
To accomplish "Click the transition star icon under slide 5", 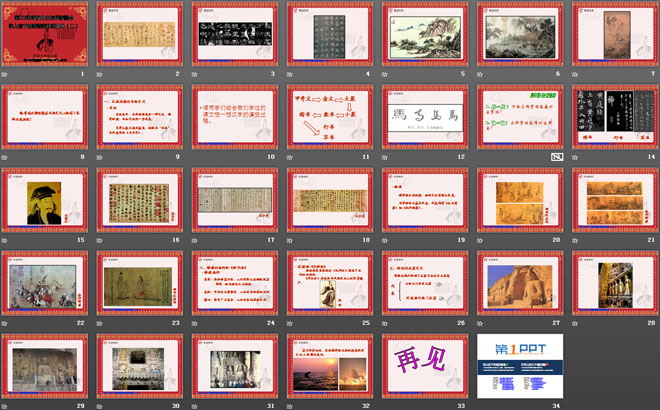I will [385, 74].
